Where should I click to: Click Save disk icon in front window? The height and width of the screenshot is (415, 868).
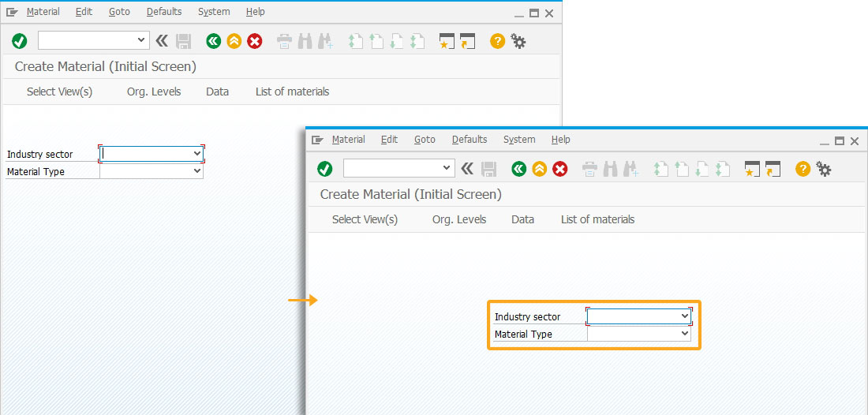point(488,169)
